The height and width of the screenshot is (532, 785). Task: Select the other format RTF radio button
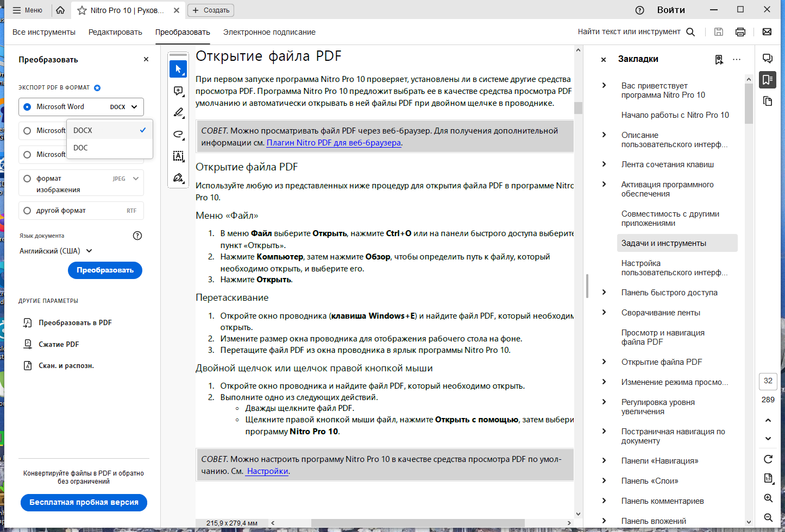click(27, 211)
